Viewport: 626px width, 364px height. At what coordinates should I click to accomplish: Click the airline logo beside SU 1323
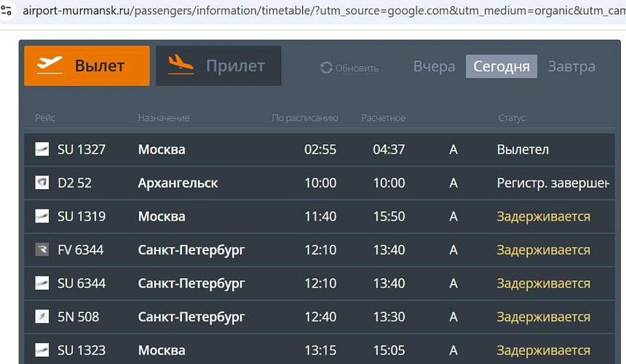click(x=42, y=350)
